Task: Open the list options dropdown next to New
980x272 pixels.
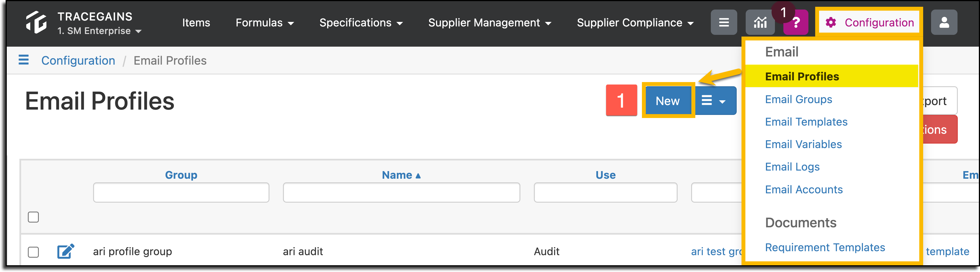Action: click(716, 101)
